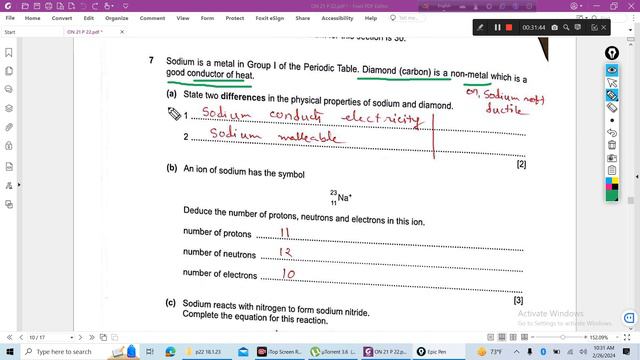The height and width of the screenshot is (360, 640).
Task: Pause the screen recording
Action: point(497,27)
